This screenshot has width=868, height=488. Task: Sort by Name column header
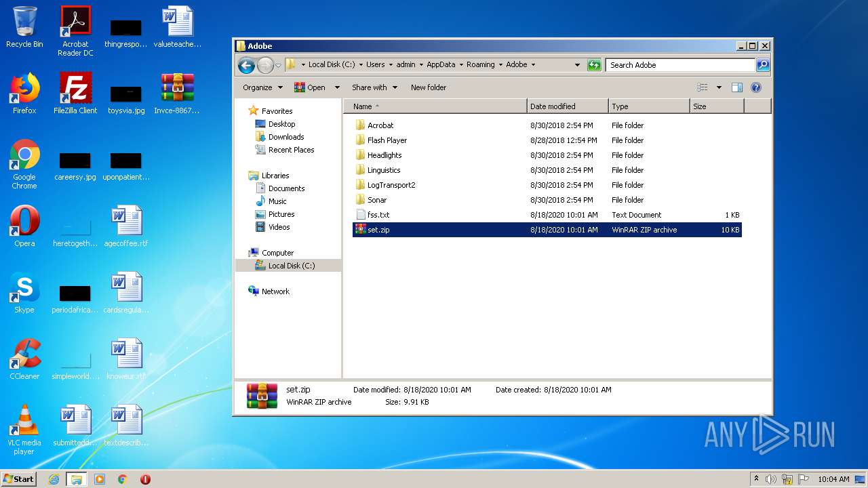435,106
